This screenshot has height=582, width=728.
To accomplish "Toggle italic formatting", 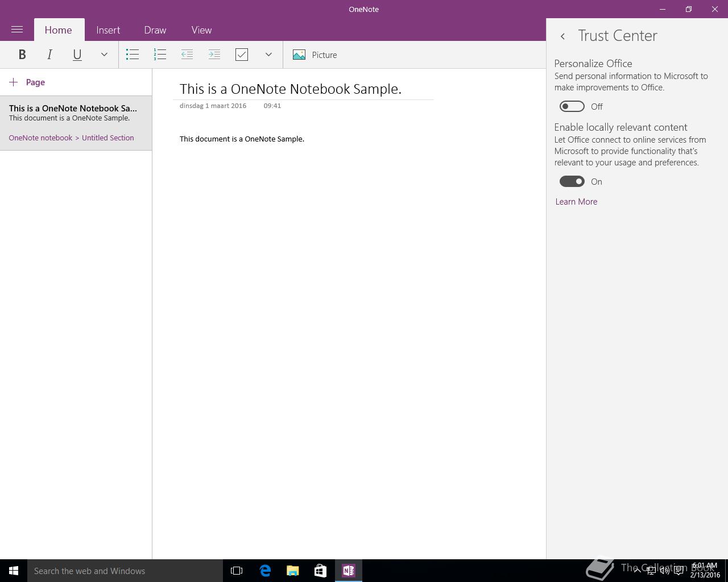I will [x=49, y=55].
